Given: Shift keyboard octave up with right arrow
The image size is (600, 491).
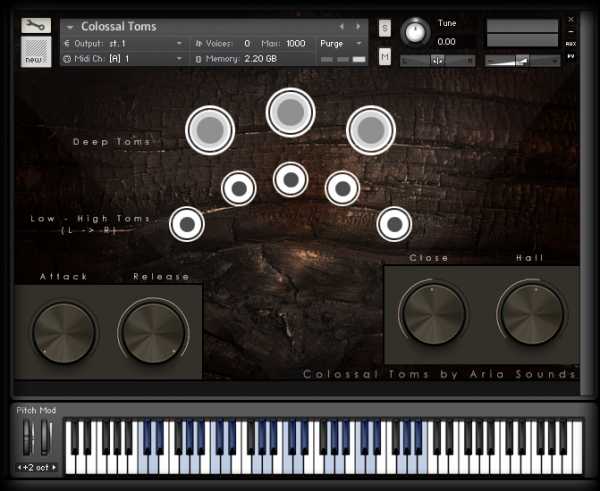Looking at the screenshot, I should click(x=54, y=467).
